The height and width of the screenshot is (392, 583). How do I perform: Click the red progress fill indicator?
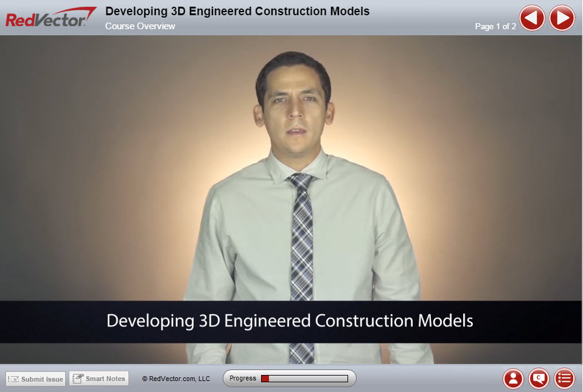point(266,377)
